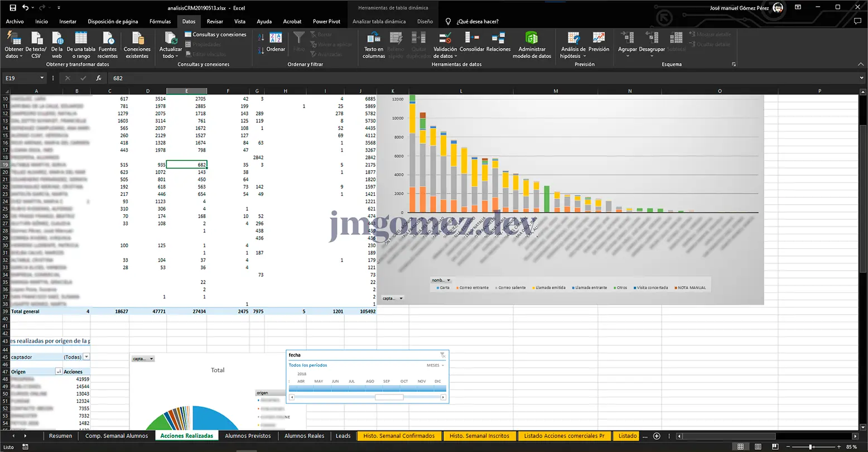Switch to the Fórmulas ribbon tab

click(x=160, y=22)
